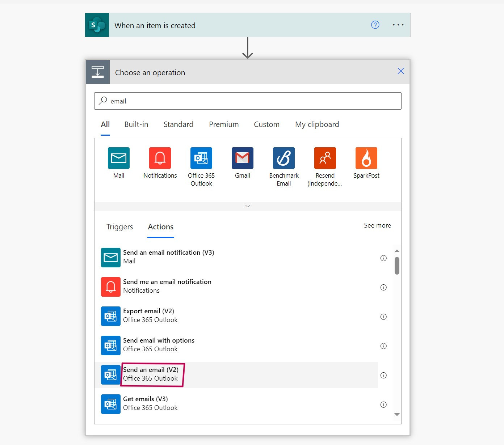Click the Outlook icon beside Get emails (V3)

click(111, 404)
